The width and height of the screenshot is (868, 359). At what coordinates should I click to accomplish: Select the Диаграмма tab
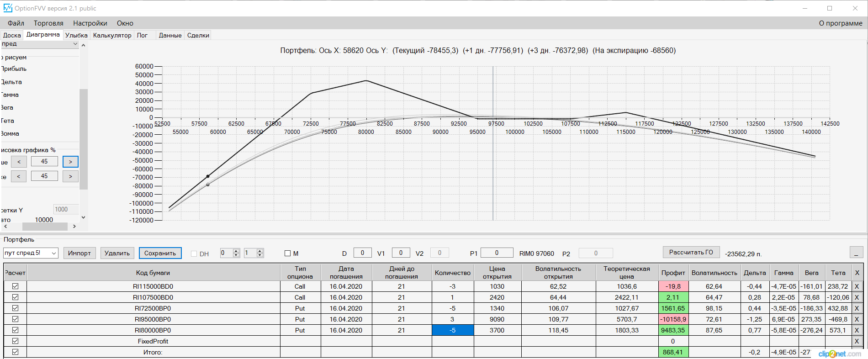[43, 35]
